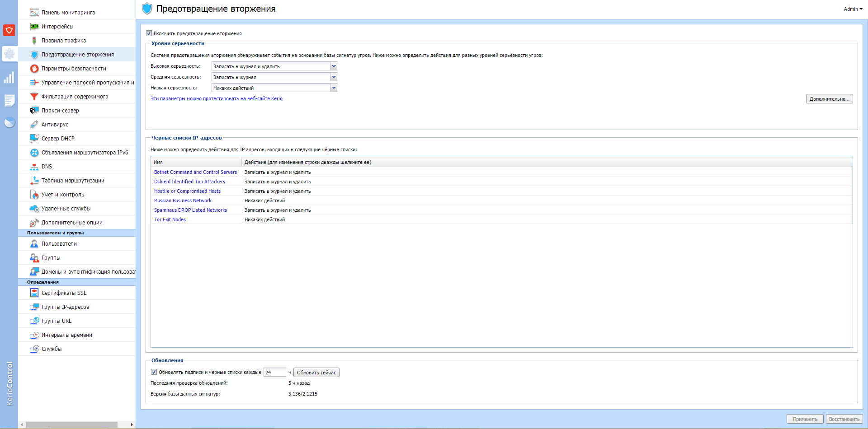
Task: Go to Traffic Rules in sidebar
Action: (64, 41)
